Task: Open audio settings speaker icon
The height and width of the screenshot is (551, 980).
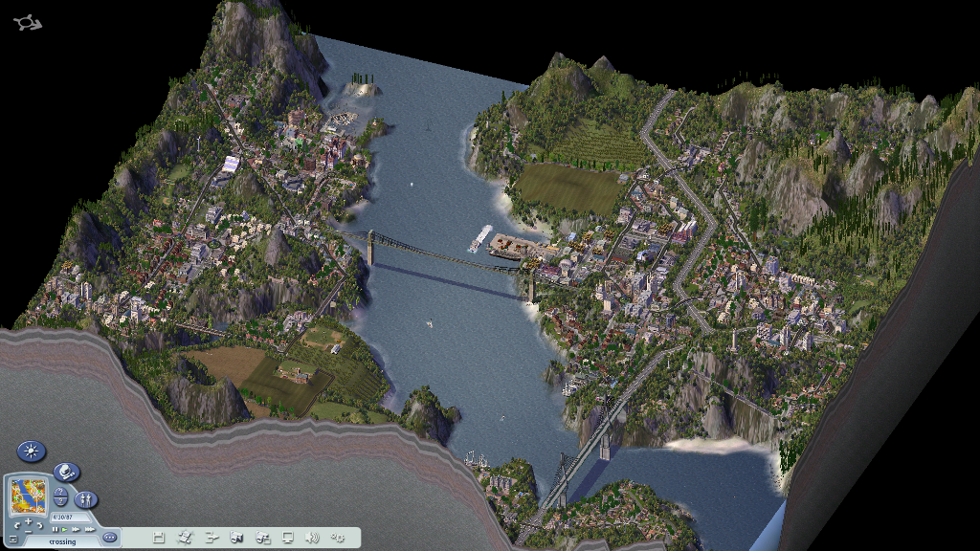Action: click(x=312, y=538)
